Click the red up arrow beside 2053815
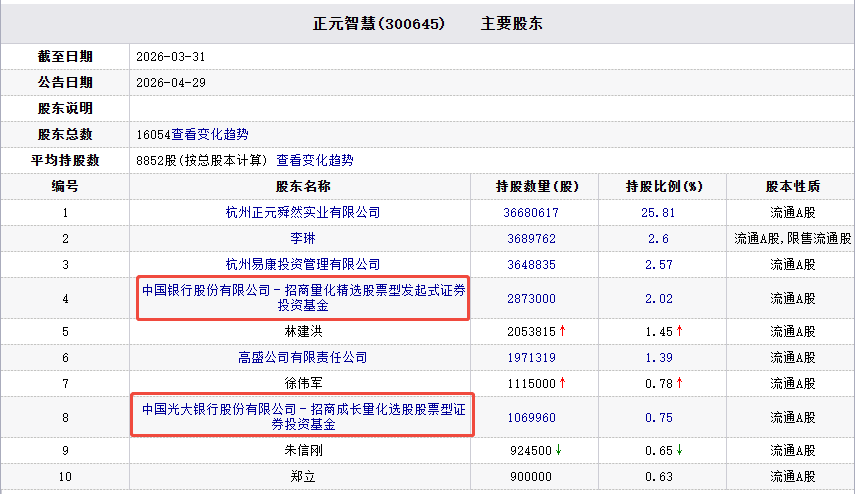 (563, 330)
